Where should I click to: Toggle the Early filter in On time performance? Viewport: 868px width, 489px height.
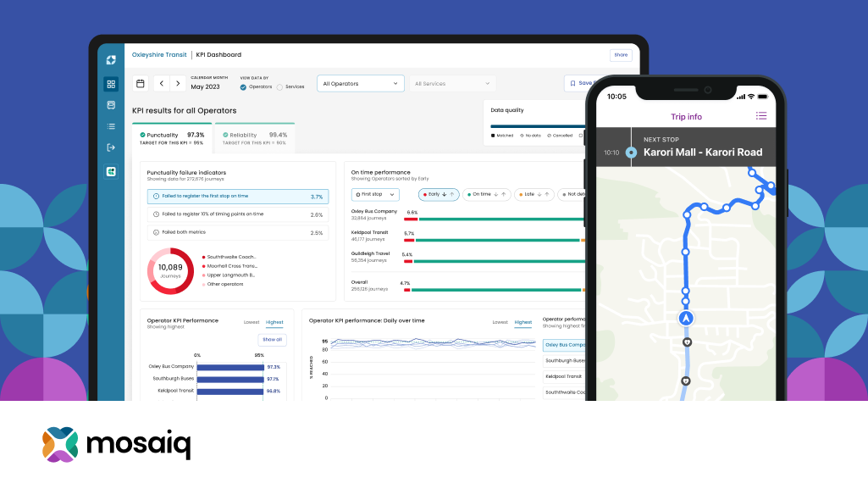click(x=438, y=194)
